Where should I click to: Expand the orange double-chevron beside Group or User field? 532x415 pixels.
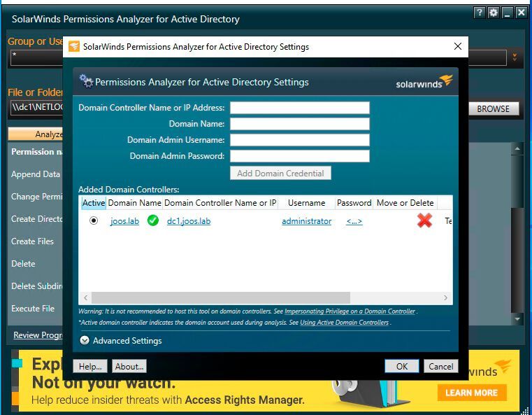515,57
